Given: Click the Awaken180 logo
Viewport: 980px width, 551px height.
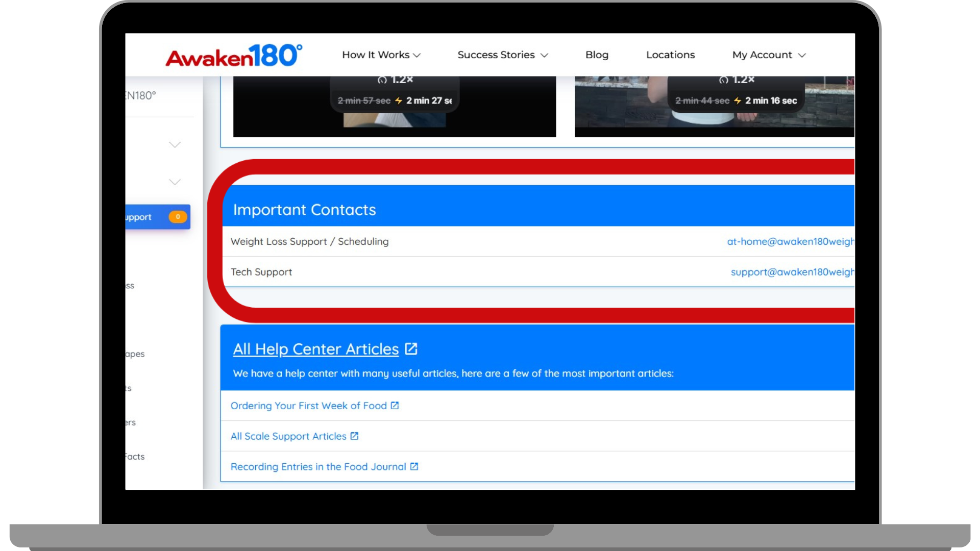Looking at the screenshot, I should pos(234,56).
